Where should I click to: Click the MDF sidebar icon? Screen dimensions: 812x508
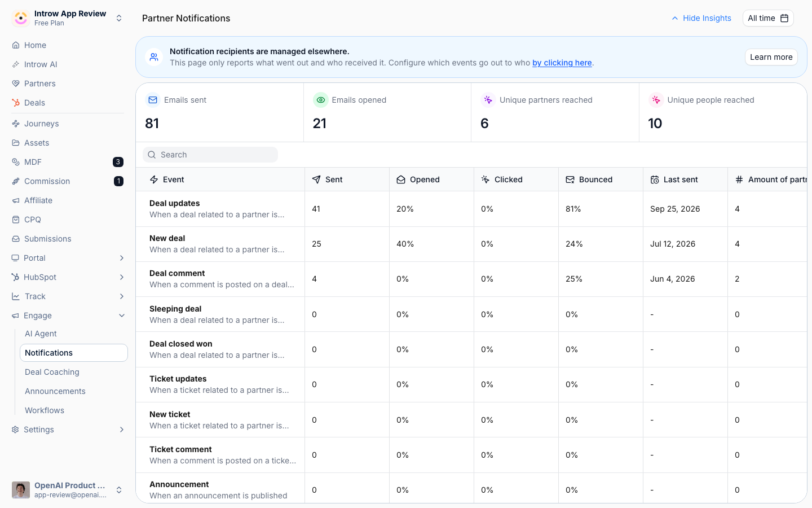coord(16,162)
